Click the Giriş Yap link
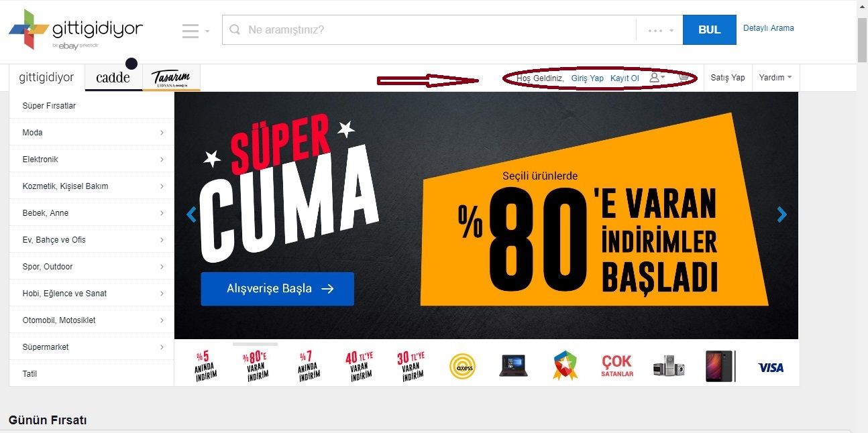868x433 pixels. click(588, 78)
